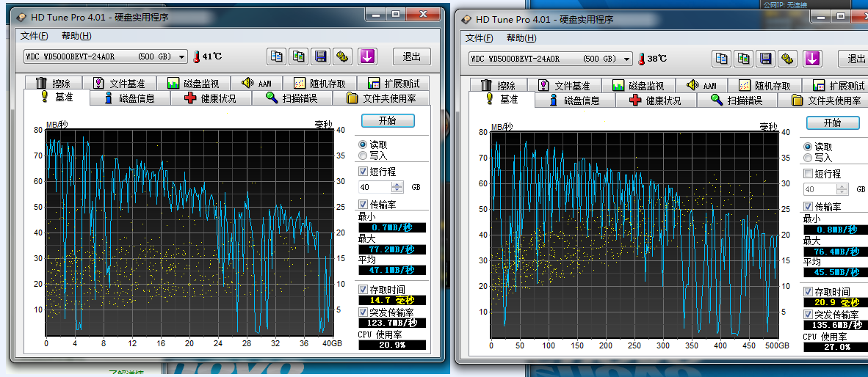This screenshot has height=377, width=868.
Task: Click HD Tune app icon in right title bar
Action: pyautogui.click(x=466, y=19)
